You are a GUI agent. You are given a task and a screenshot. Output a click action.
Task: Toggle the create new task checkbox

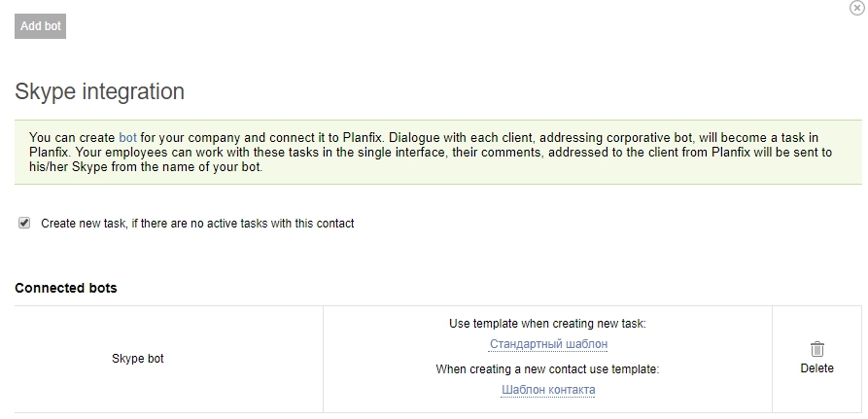coord(24,223)
